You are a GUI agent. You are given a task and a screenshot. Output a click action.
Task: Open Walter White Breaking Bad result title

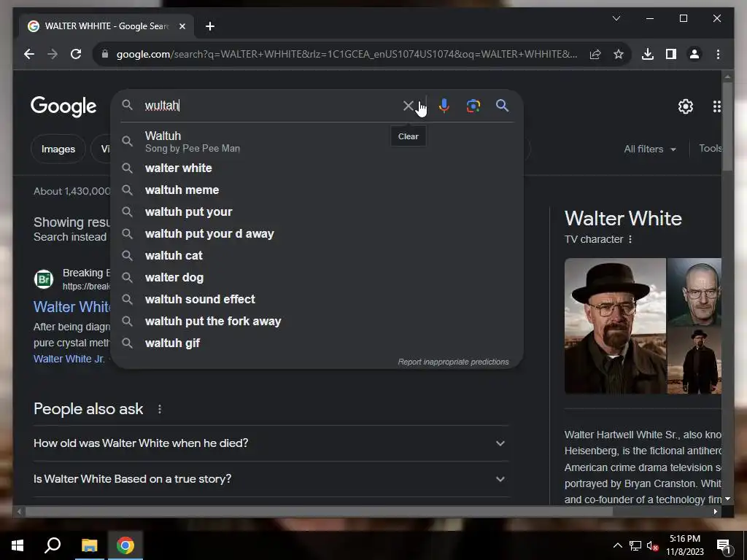click(x=71, y=307)
